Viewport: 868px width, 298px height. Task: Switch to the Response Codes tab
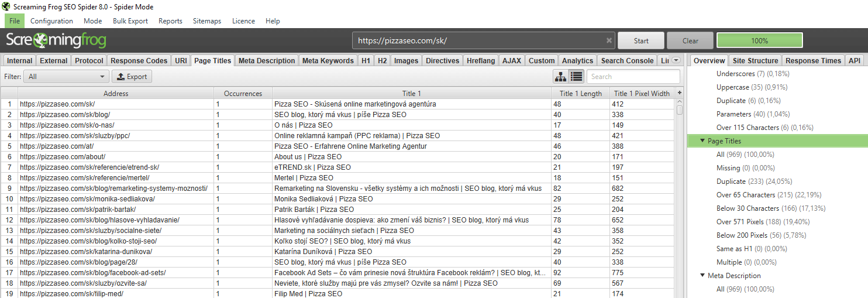(x=139, y=60)
